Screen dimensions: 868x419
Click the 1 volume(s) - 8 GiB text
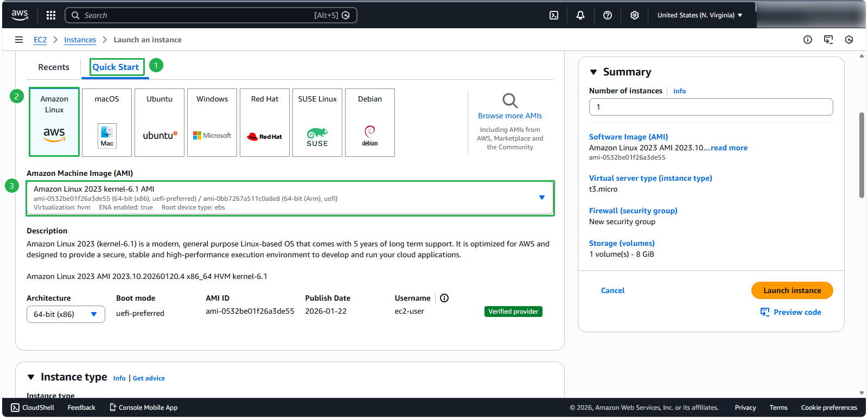622,254
